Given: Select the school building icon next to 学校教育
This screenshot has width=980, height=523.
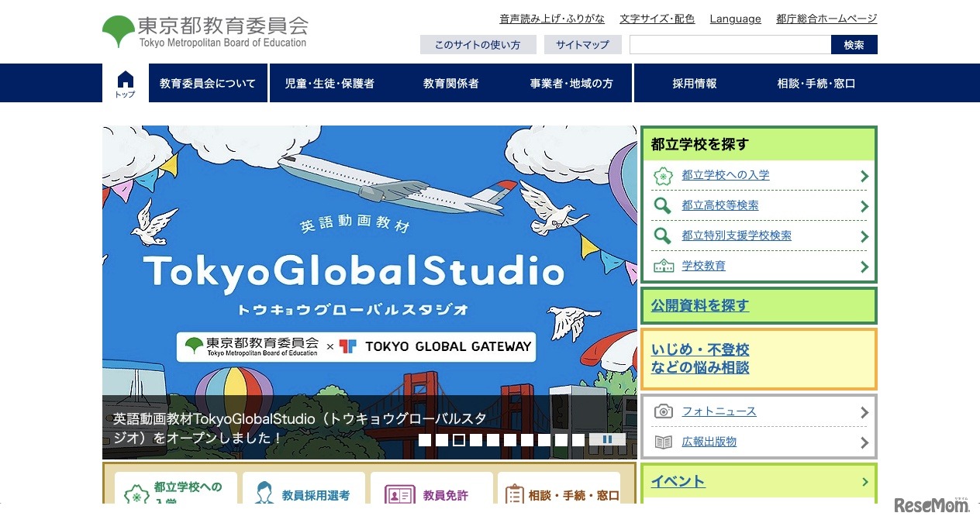Looking at the screenshot, I should point(663,266).
